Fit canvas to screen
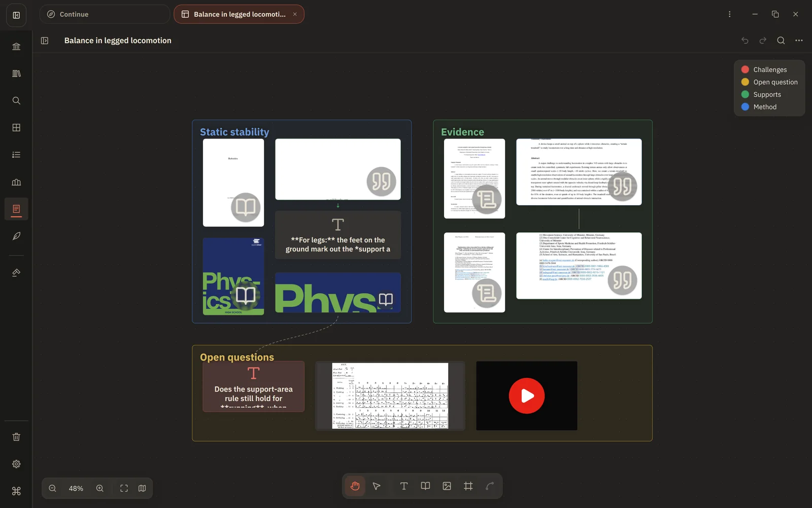 click(124, 488)
